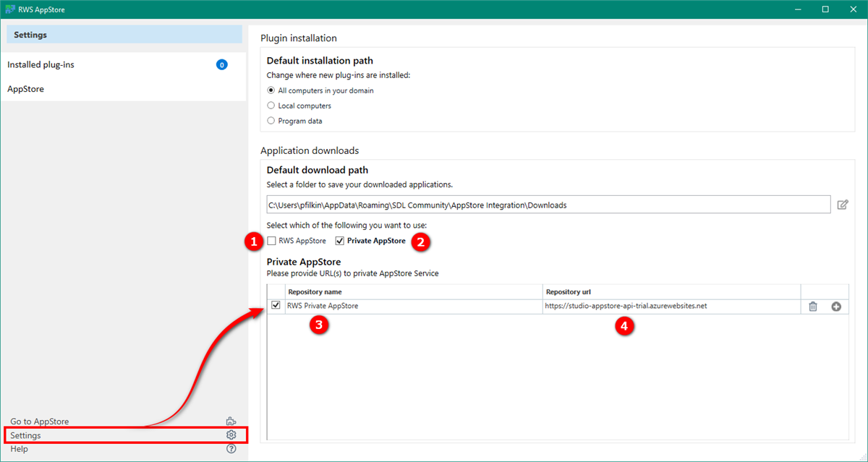Screen dimensions: 868x462
Task: Click the Go to AppStore puzzle icon
Action: pos(231,422)
